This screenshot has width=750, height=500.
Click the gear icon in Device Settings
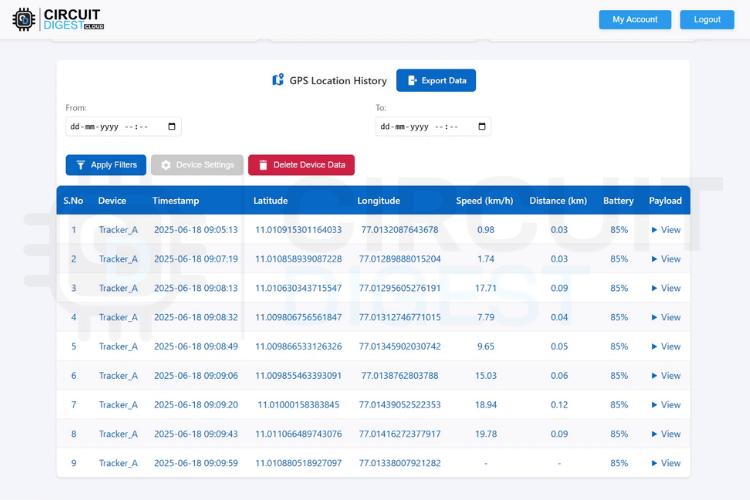166,165
